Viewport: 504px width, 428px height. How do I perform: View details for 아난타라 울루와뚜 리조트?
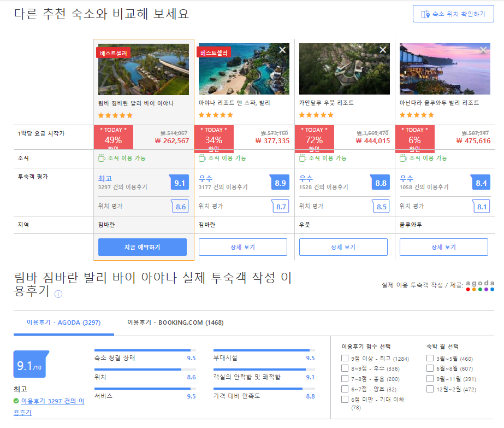pyautogui.click(x=443, y=247)
